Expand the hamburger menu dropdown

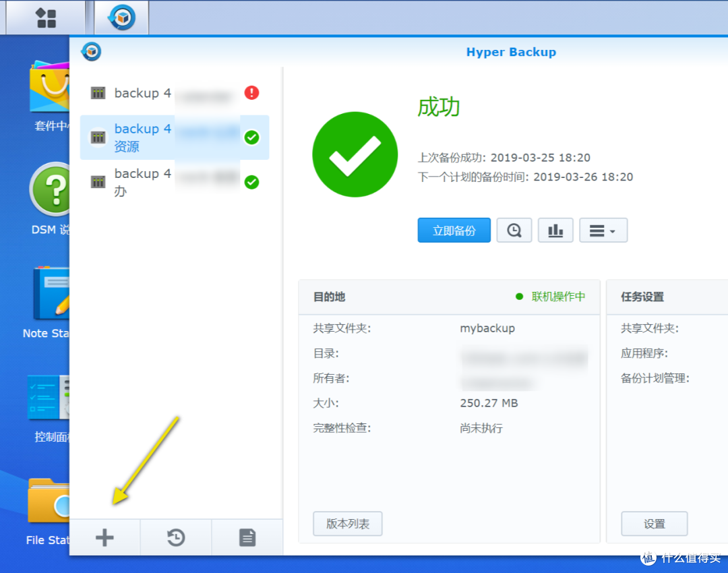(x=603, y=231)
